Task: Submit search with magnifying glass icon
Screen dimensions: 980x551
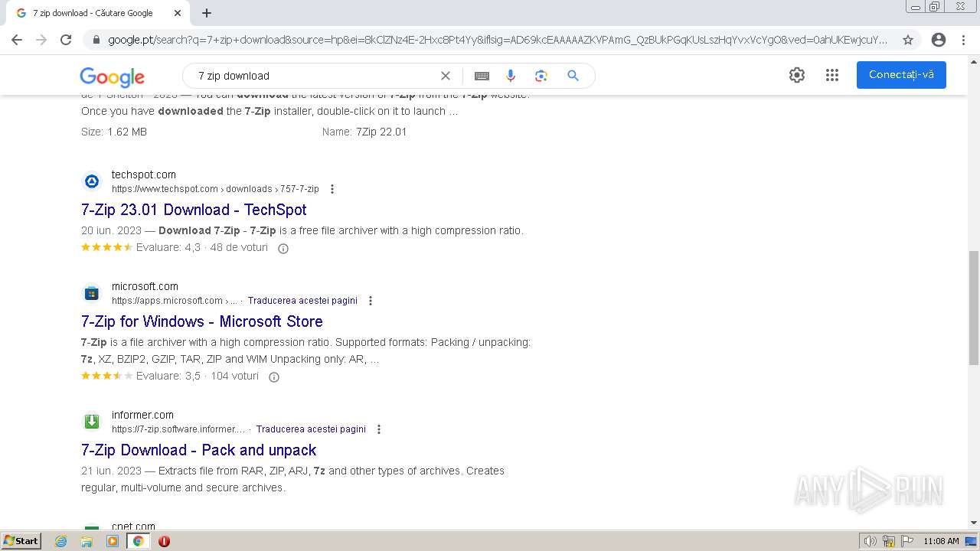Action: pyautogui.click(x=573, y=76)
